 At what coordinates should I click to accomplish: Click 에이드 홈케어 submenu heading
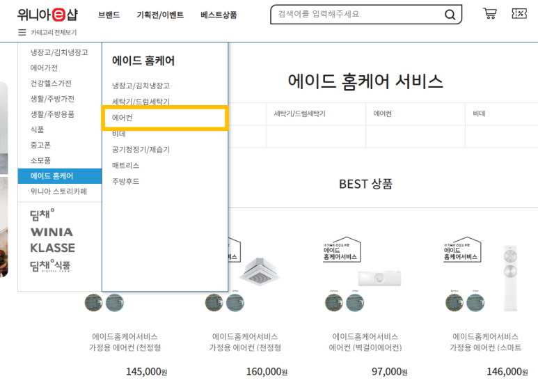(143, 61)
